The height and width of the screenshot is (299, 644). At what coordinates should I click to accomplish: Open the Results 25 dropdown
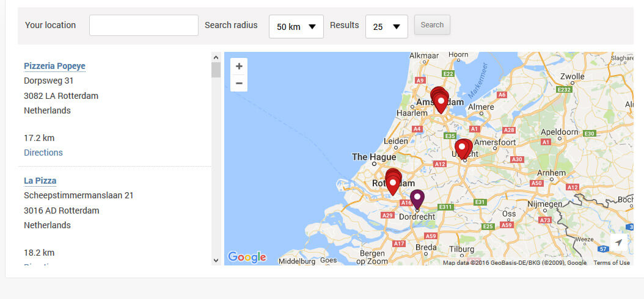387,27
